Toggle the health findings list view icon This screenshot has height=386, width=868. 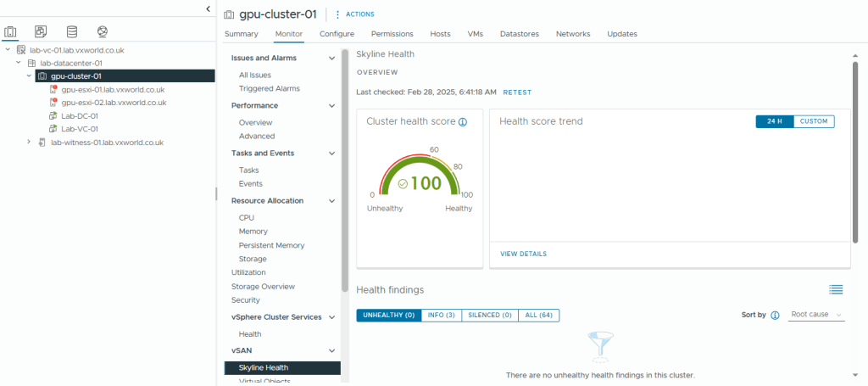(x=836, y=289)
